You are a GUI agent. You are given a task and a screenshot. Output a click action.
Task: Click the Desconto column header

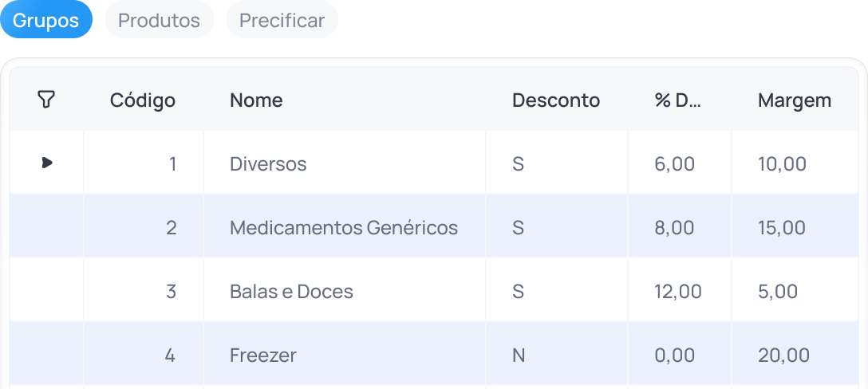556,100
